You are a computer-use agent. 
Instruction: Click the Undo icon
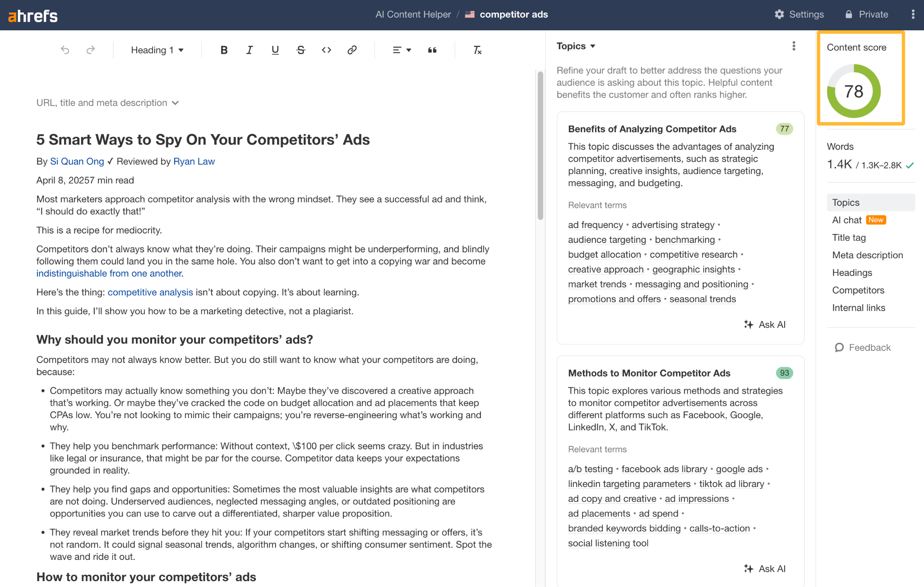coord(65,50)
